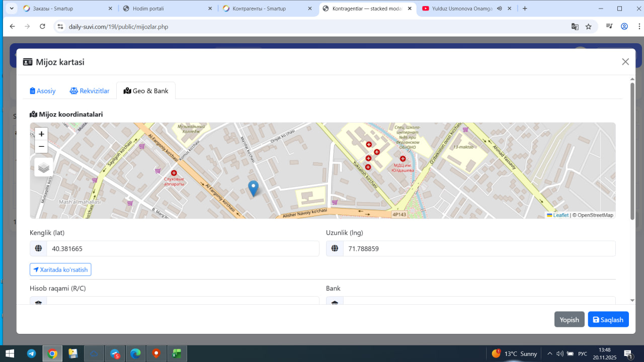Open Excel from the taskbar
The height and width of the screenshot is (362, 644).
pos(177,353)
